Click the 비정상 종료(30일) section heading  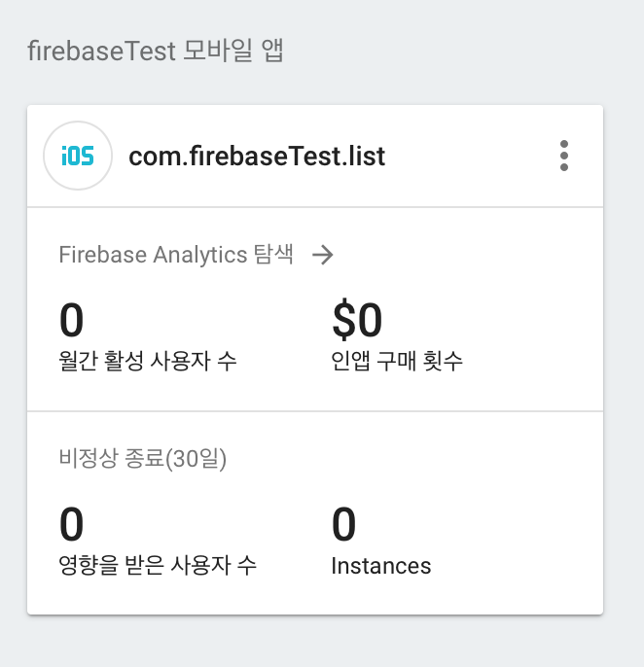pos(143,459)
